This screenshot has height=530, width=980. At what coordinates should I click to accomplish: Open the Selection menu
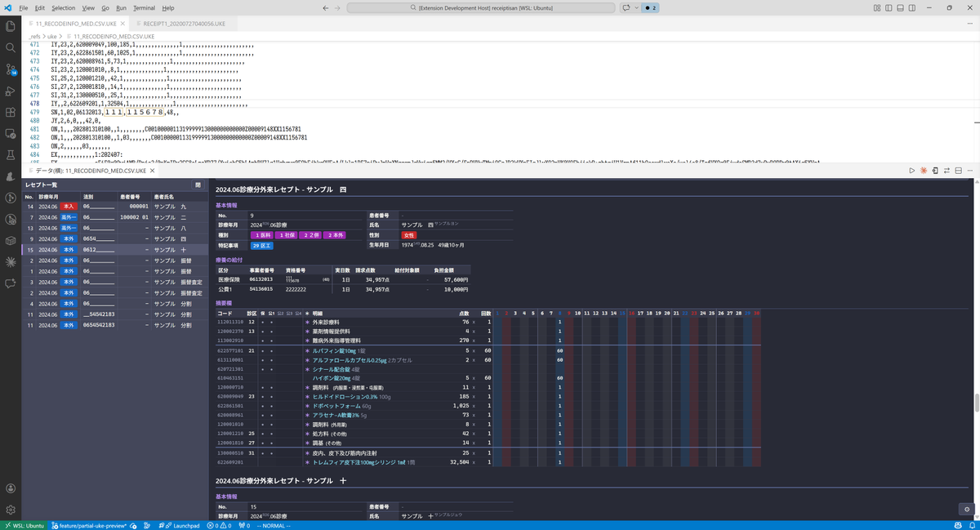click(63, 7)
